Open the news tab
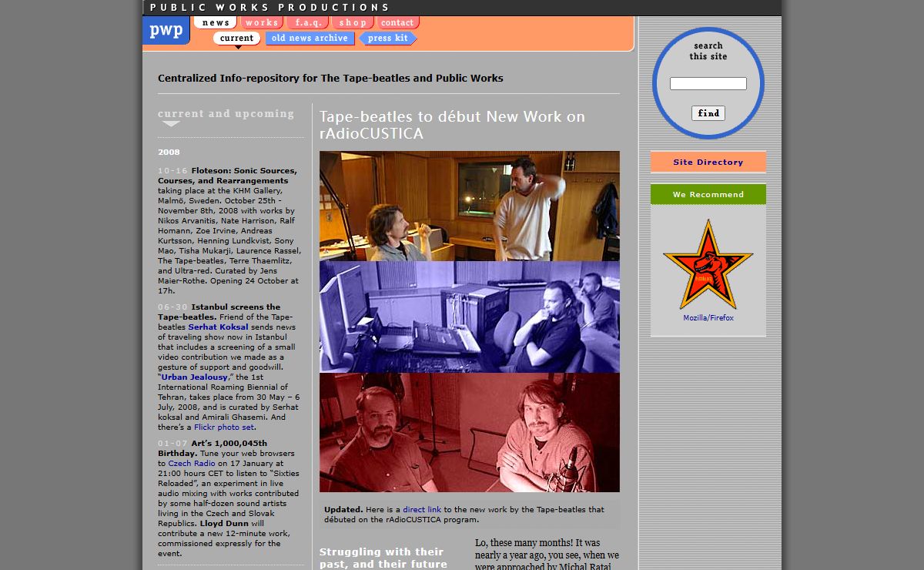Viewport: 924px width, 570px height. click(x=216, y=22)
